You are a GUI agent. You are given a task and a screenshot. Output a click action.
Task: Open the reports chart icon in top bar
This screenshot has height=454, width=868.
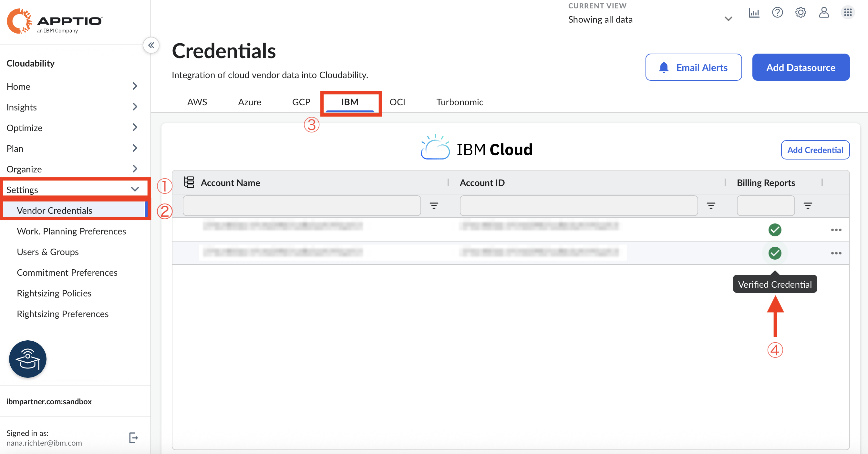click(x=754, y=13)
